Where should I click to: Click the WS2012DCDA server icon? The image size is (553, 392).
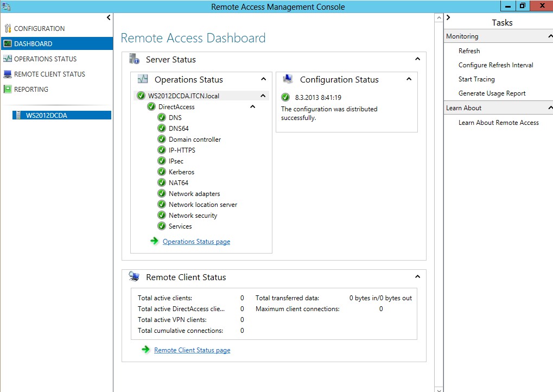pos(18,115)
